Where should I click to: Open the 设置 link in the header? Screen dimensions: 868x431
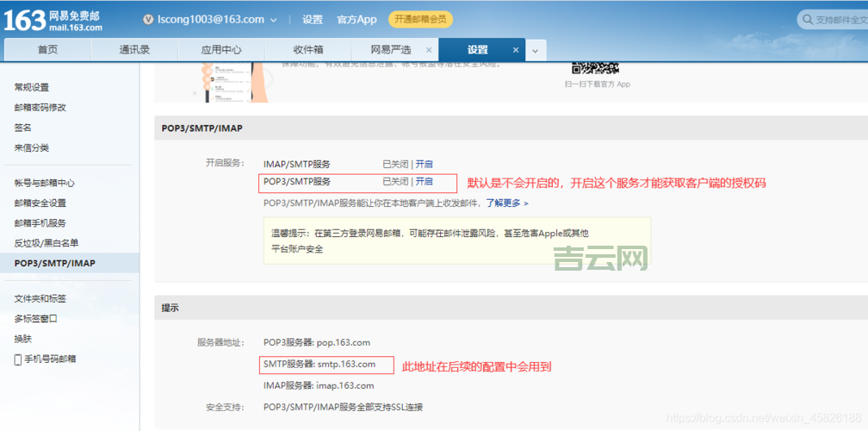coord(313,19)
